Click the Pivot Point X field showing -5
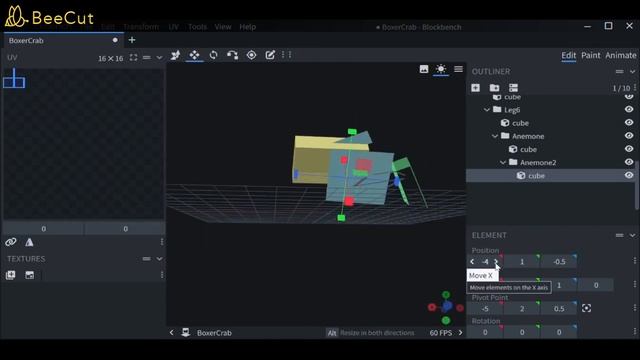 [485, 309]
